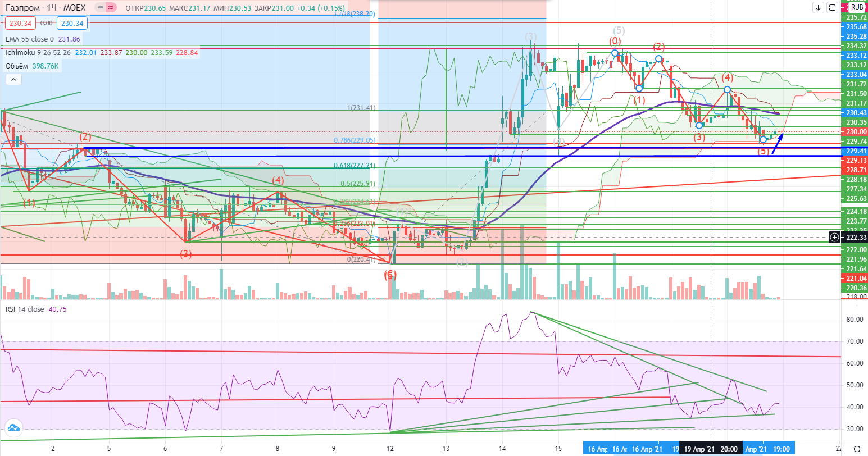Click the blue 230.34 buy price button

click(72, 24)
